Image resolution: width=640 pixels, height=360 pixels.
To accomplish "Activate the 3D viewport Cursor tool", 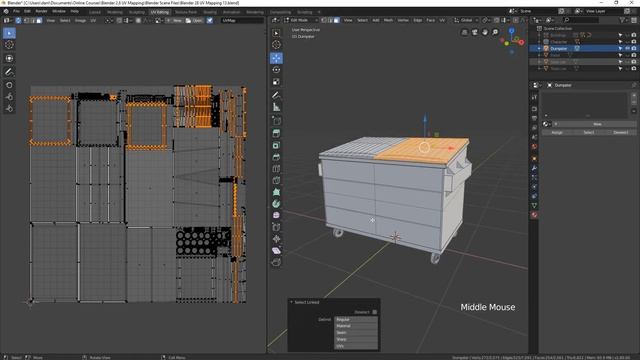I will coord(276,44).
